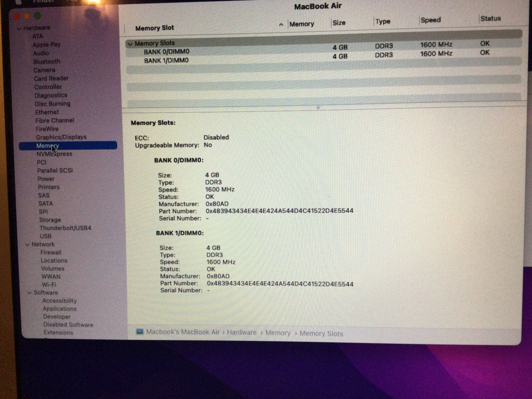View Graphics/Displays information
This screenshot has width=532, height=399.
coord(61,137)
